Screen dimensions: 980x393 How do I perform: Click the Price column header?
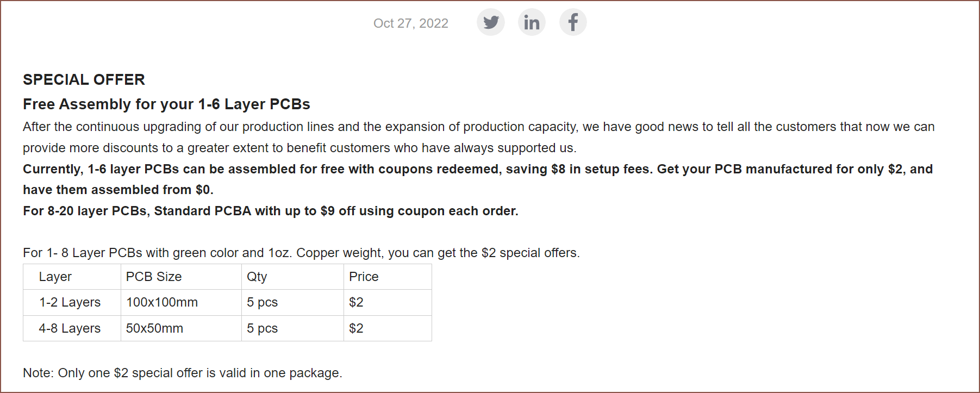tap(364, 277)
